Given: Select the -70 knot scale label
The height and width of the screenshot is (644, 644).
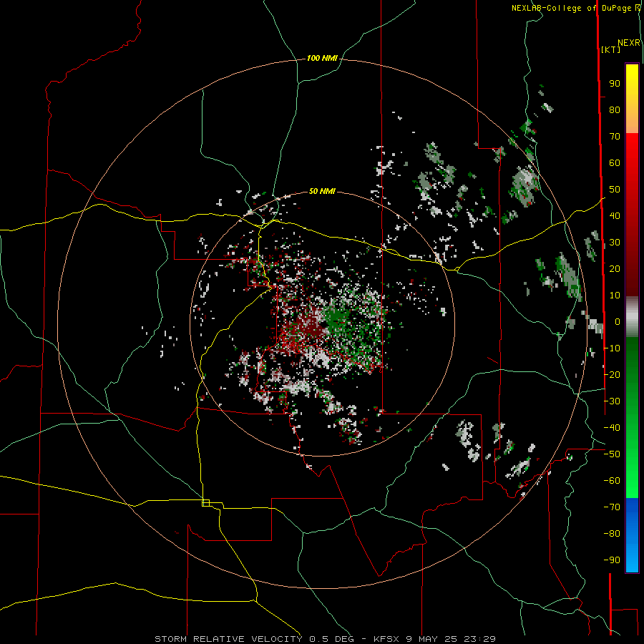Looking at the screenshot, I should [x=612, y=507].
